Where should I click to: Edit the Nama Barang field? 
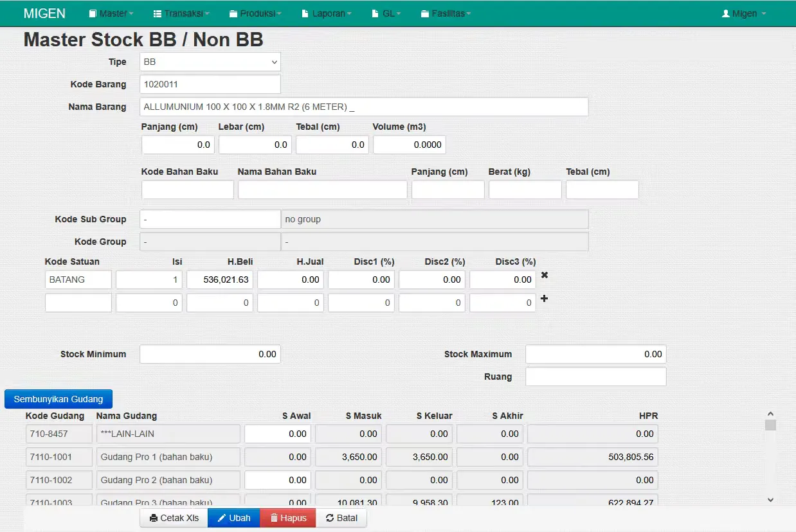tap(364, 107)
